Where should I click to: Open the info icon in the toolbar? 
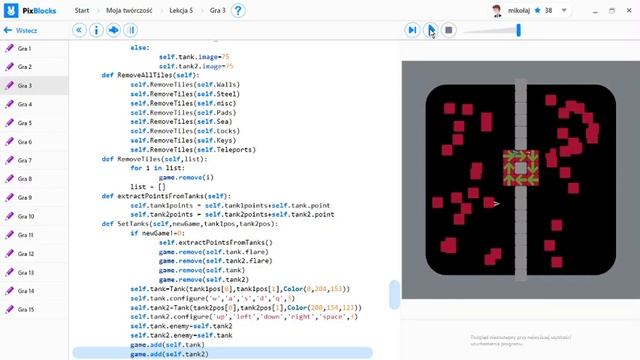point(96,30)
